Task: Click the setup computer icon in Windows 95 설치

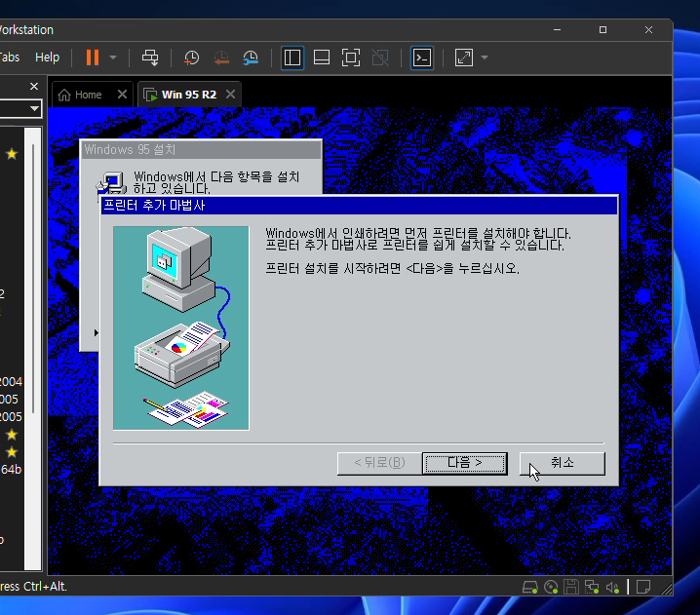Action: 110,182
